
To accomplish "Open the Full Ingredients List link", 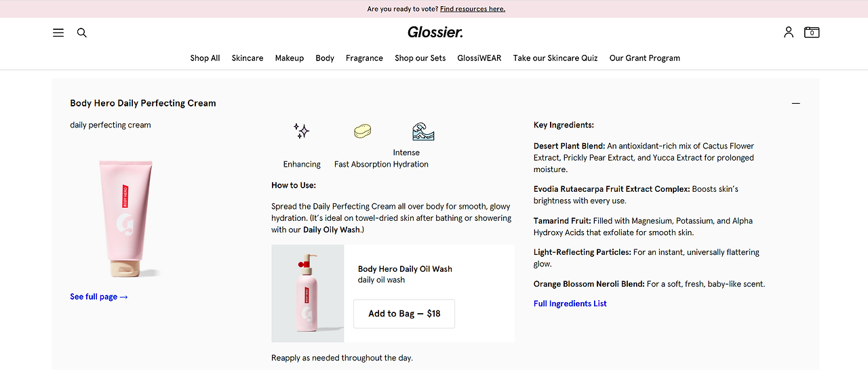I will click(x=570, y=304).
